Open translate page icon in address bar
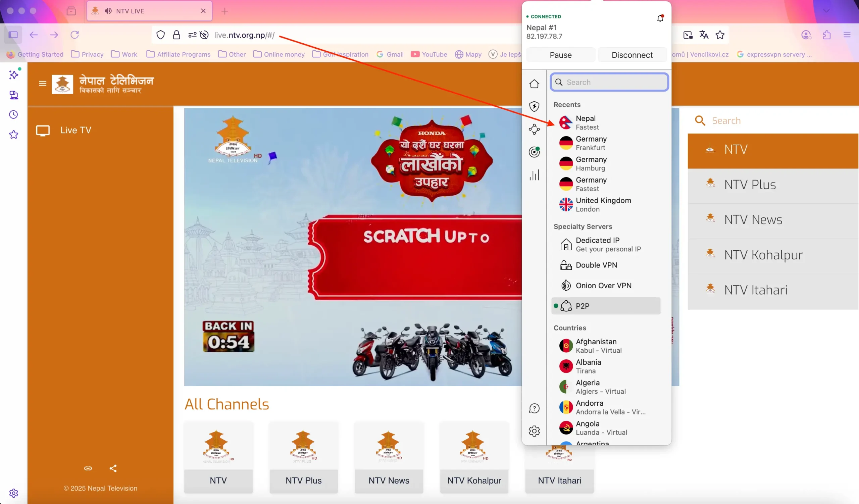The height and width of the screenshot is (504, 859). coord(704,35)
